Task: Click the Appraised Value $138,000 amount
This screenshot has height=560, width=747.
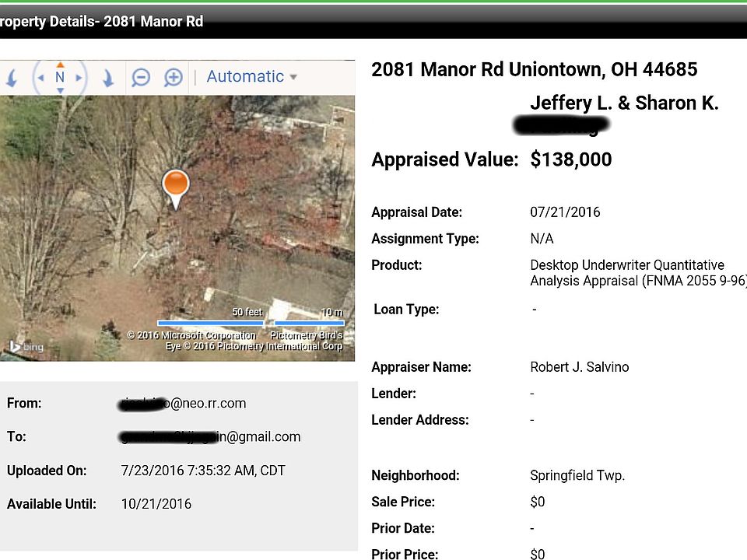Action: tap(570, 159)
